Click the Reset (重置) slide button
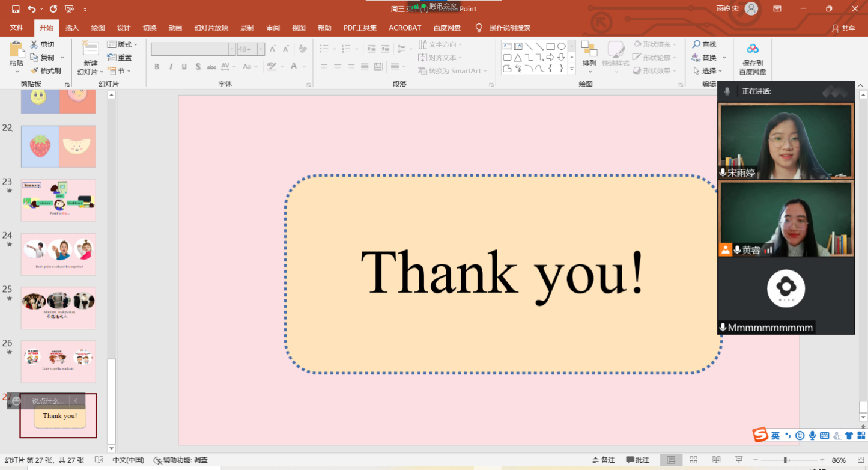 120,58
